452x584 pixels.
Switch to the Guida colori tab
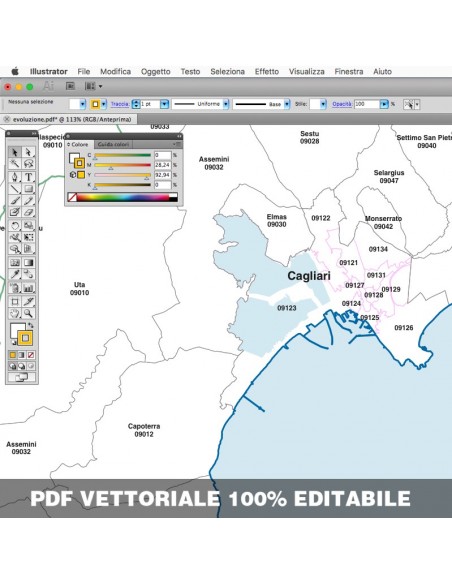(113, 144)
